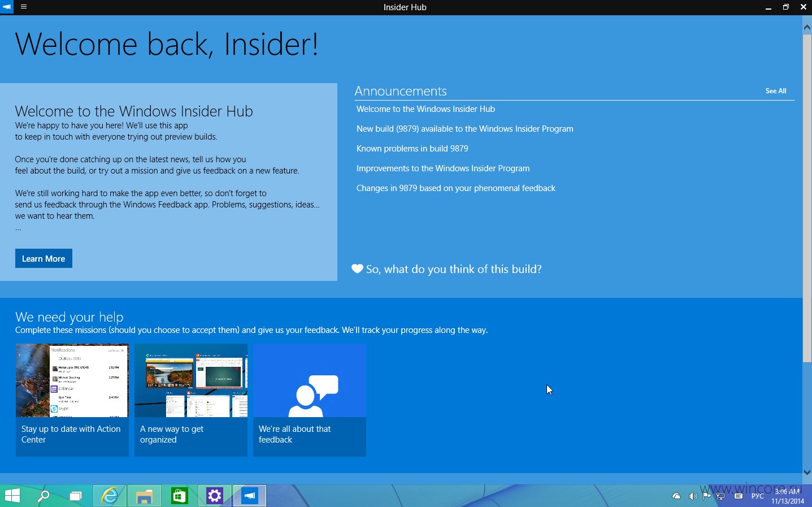Open the hamburger menu in the title bar
The height and width of the screenshot is (507, 812).
[24, 7]
